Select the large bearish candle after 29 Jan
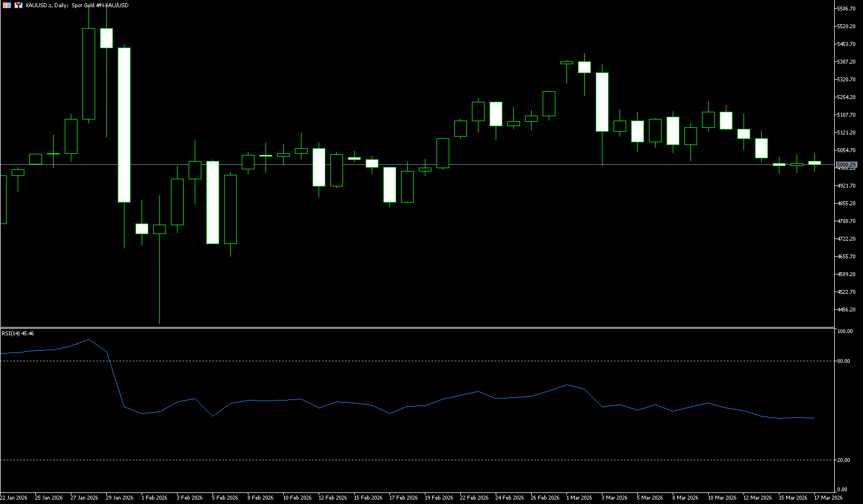Screen dimensions: 863x504 124,124
